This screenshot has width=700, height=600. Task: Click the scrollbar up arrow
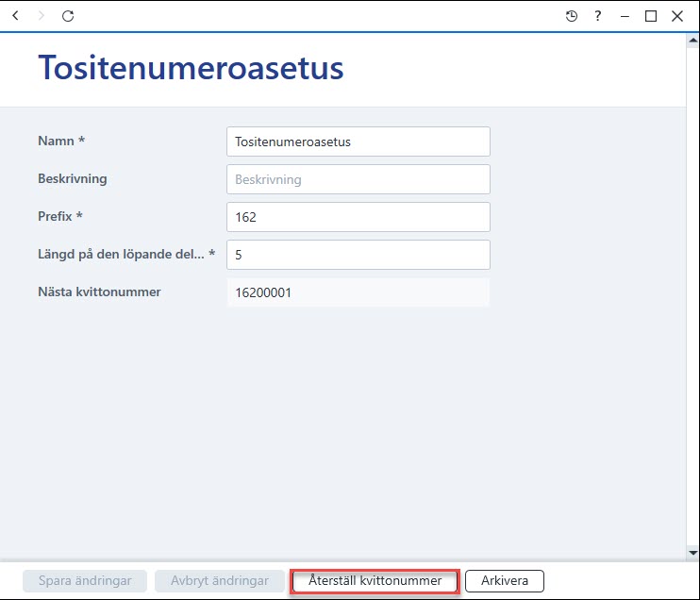[x=692, y=41]
